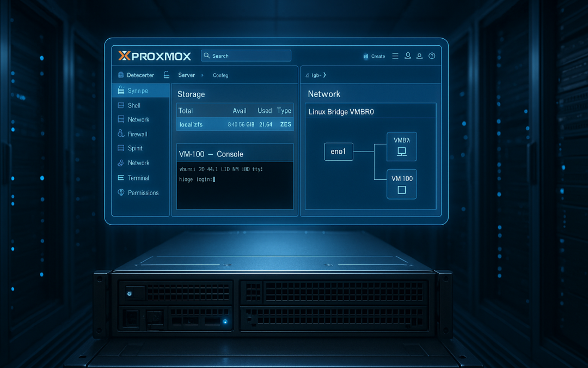The width and height of the screenshot is (588, 368).
Task: Click the 840 56 GiB available value
Action: pyautogui.click(x=241, y=125)
